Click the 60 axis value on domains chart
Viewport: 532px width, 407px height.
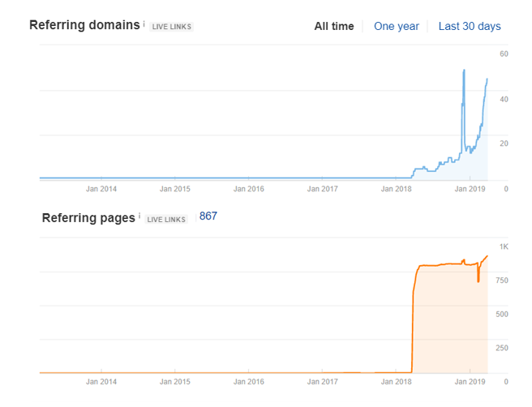[x=504, y=54]
